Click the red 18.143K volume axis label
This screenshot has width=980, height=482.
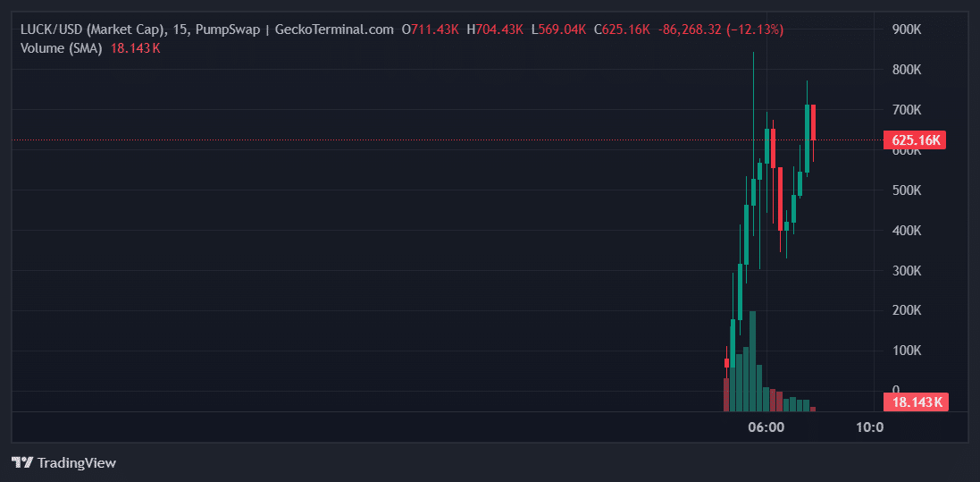pyautogui.click(x=916, y=402)
